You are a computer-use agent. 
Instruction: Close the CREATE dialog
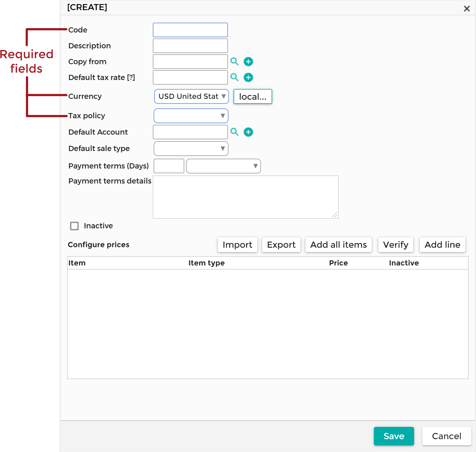467,8
